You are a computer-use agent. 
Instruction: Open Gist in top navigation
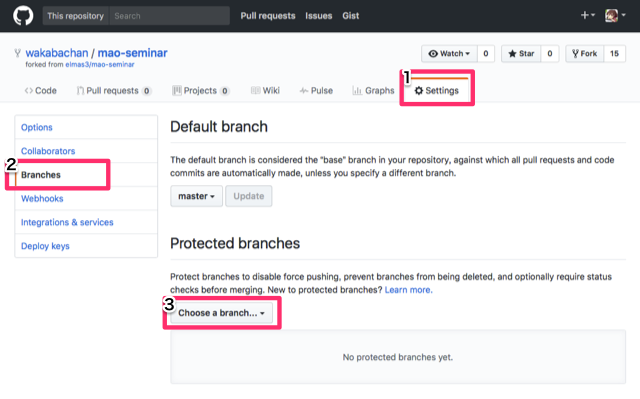coord(351,16)
